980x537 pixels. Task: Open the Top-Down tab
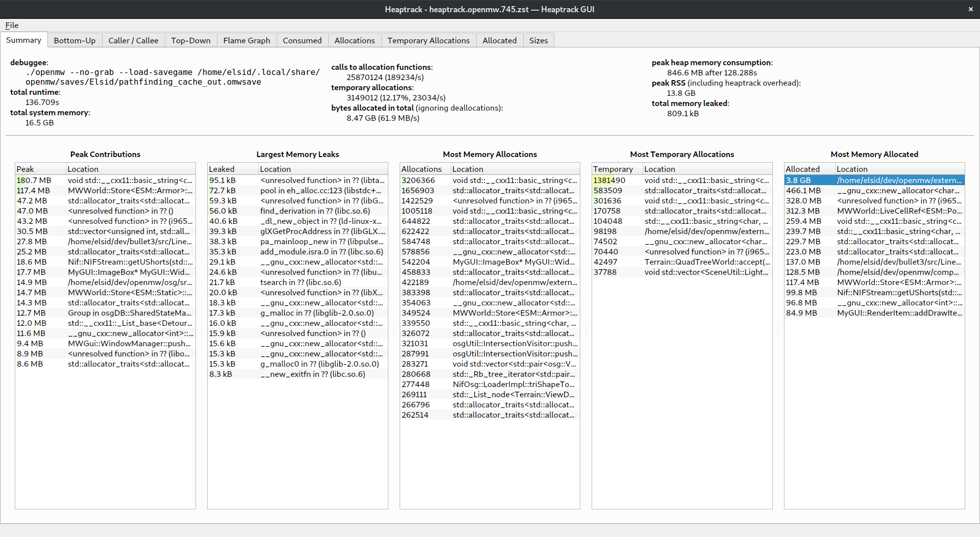tap(191, 40)
